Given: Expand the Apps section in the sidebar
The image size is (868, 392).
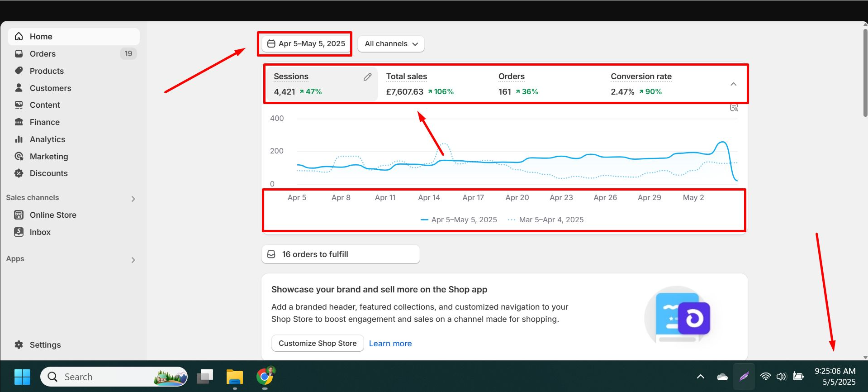Looking at the screenshot, I should (133, 260).
